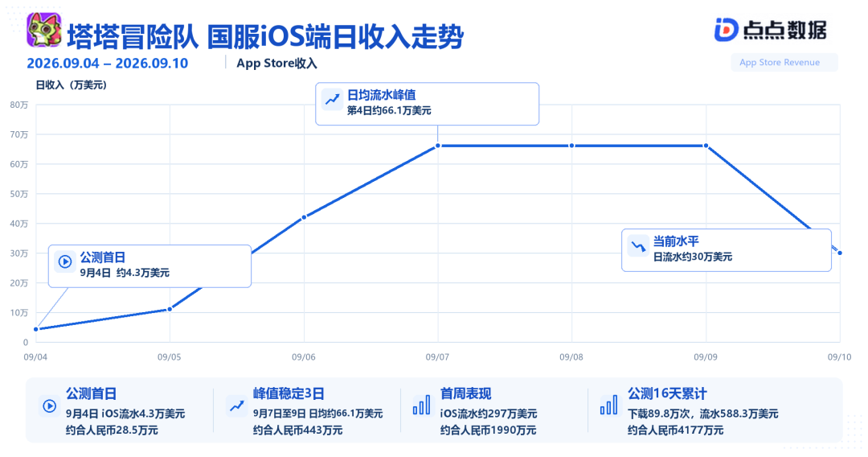Click the 点点数据 logo icon
The width and height of the screenshot is (868, 457).
726,30
